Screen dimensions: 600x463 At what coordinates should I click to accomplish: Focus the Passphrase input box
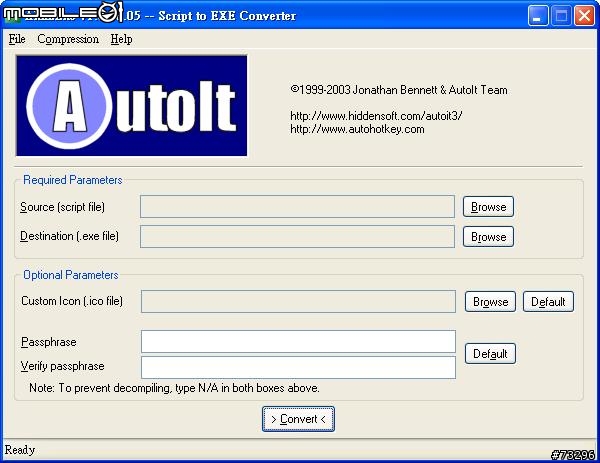(298, 341)
